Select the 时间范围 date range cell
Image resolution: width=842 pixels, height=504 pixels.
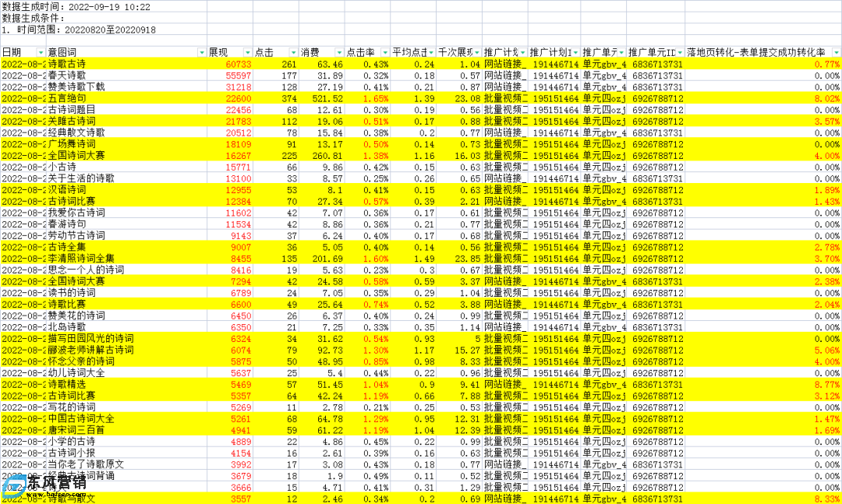76,30
